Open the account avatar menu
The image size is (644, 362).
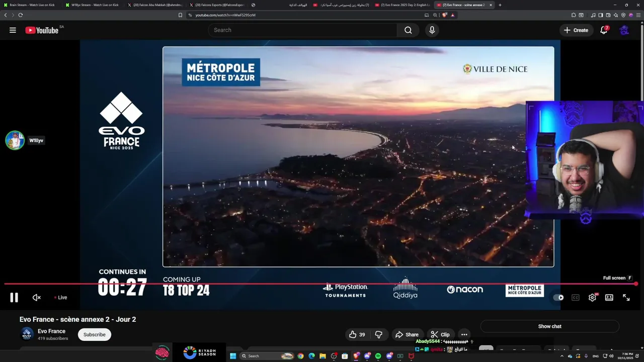pyautogui.click(x=624, y=30)
